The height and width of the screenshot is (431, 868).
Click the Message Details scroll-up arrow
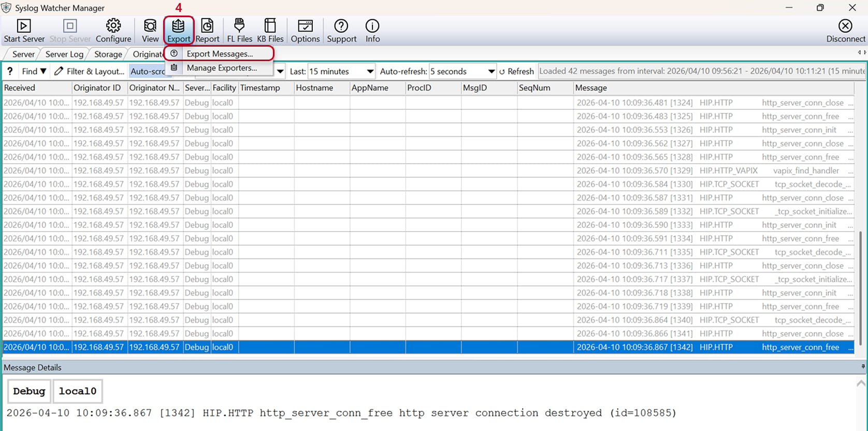tap(861, 383)
